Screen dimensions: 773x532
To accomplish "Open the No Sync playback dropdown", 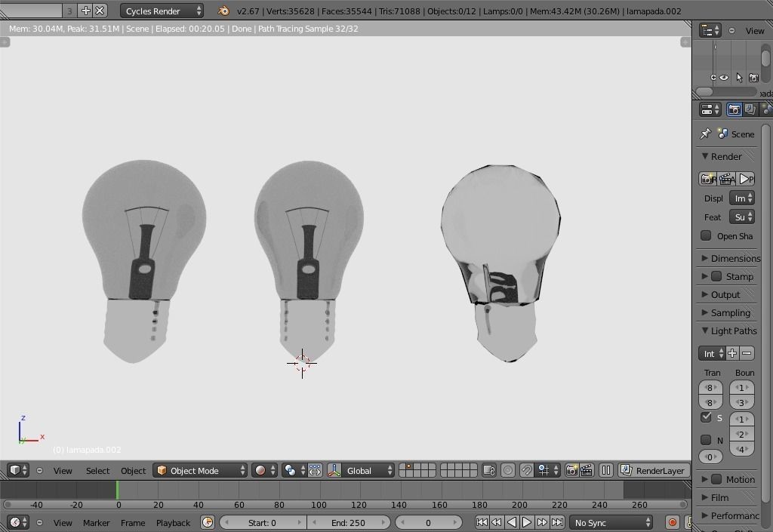I will tap(611, 522).
